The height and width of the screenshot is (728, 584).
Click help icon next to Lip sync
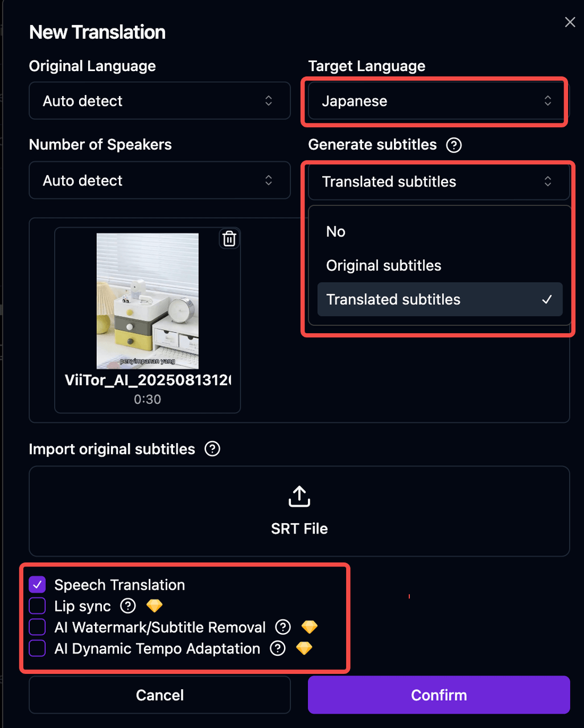[x=128, y=606]
